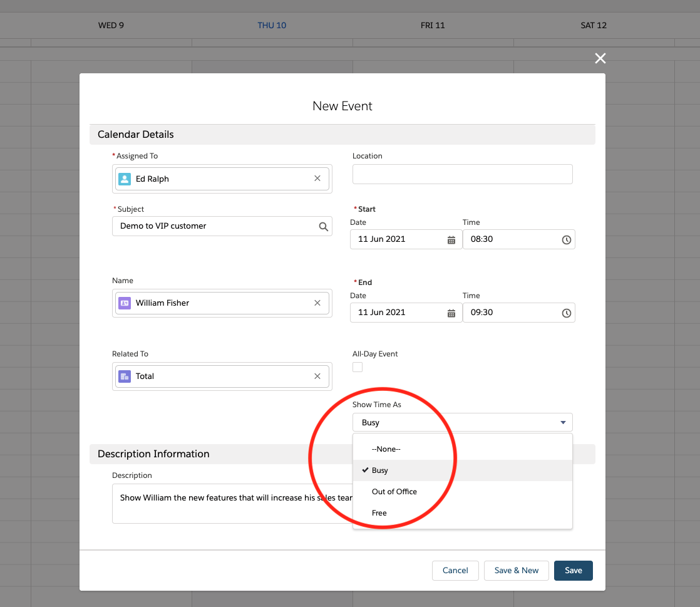Click the End Date field 11 Jun 2021
This screenshot has height=607, width=700.
pyautogui.click(x=406, y=313)
